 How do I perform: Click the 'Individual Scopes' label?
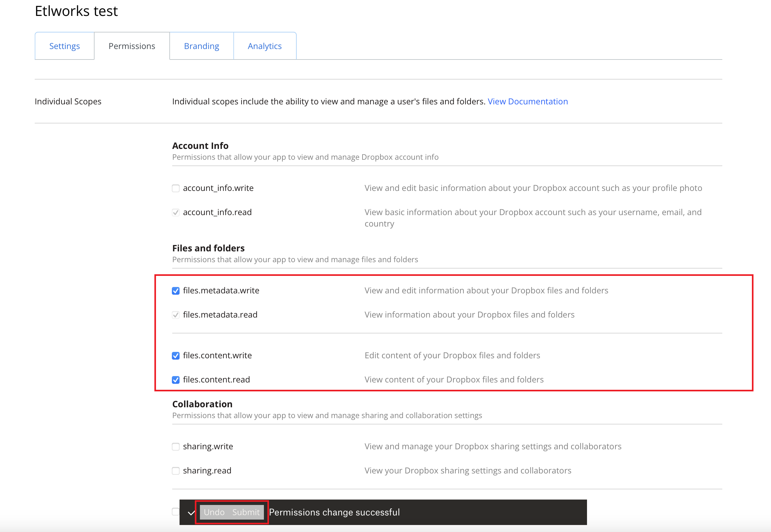point(68,101)
